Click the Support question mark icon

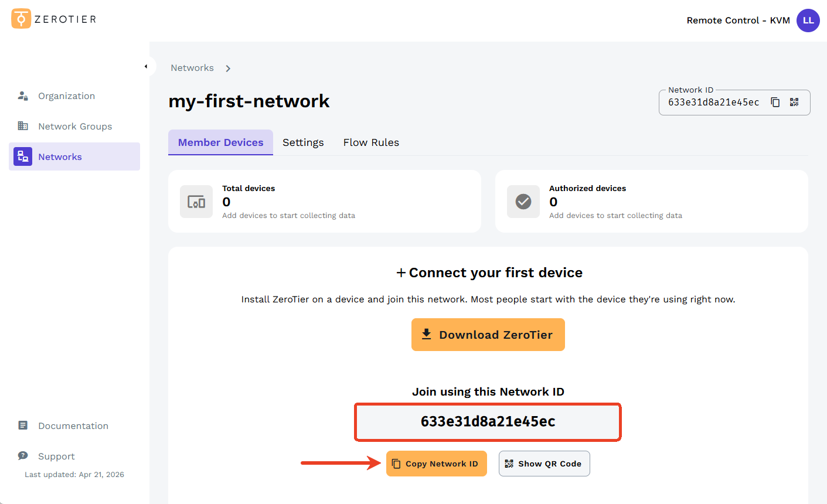tap(23, 455)
